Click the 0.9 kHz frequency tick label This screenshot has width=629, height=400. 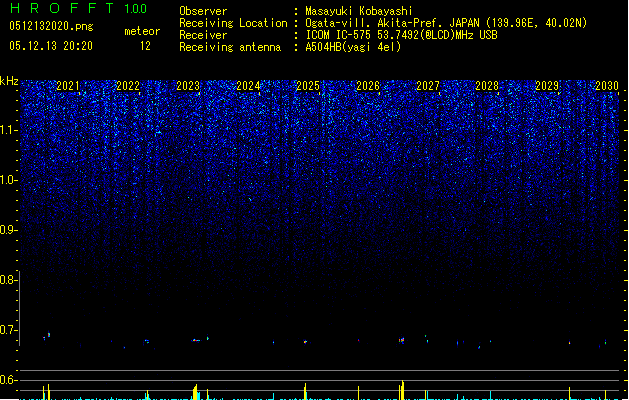pyautogui.click(x=8, y=230)
